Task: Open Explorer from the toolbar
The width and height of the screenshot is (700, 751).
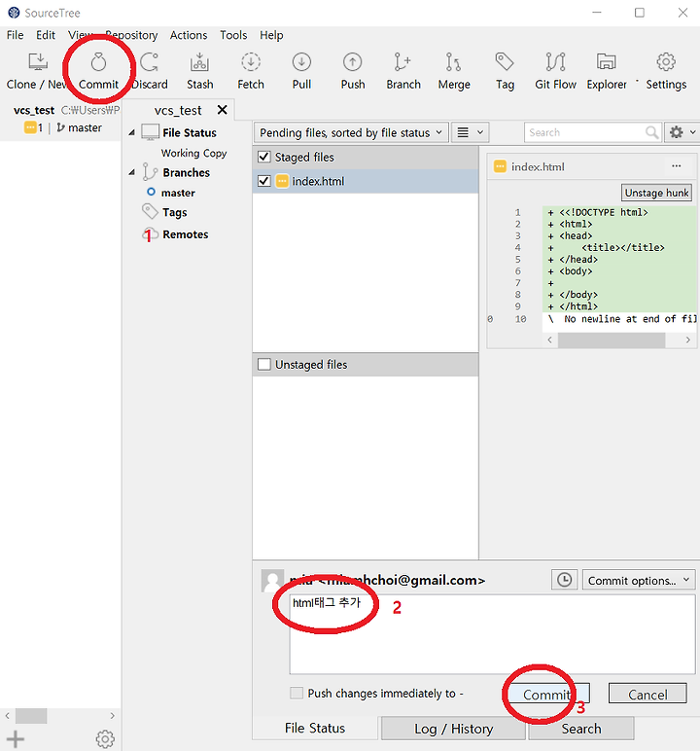Action: 607,71
